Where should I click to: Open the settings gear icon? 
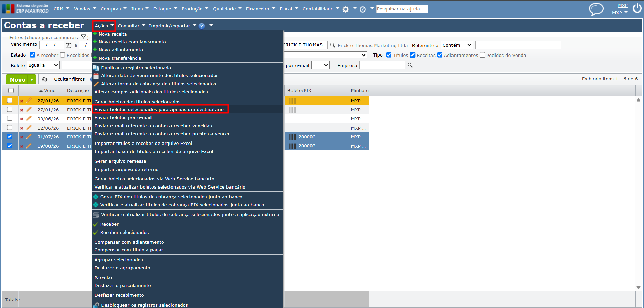coord(346,9)
